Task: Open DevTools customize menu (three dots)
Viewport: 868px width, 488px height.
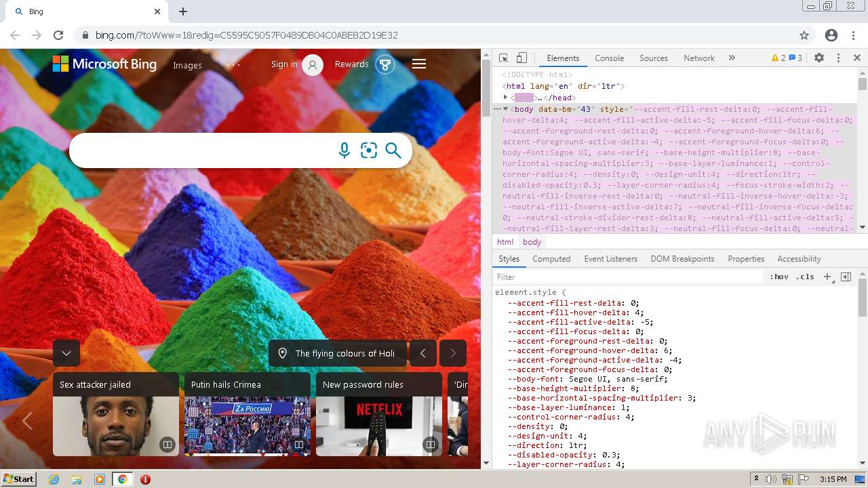Action: 838,58
